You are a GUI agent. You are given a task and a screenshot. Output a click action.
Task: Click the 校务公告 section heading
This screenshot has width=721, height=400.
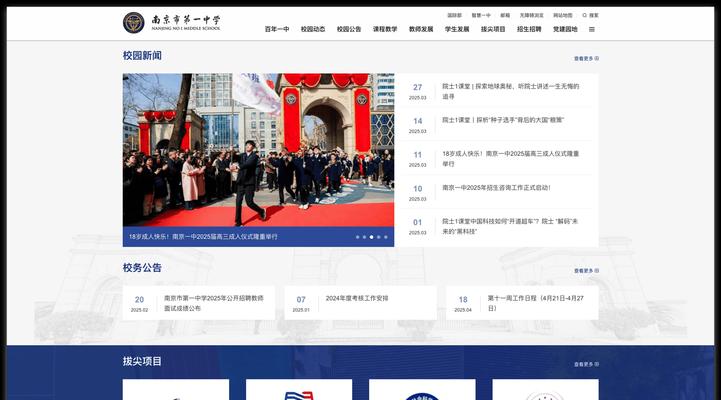click(142, 268)
